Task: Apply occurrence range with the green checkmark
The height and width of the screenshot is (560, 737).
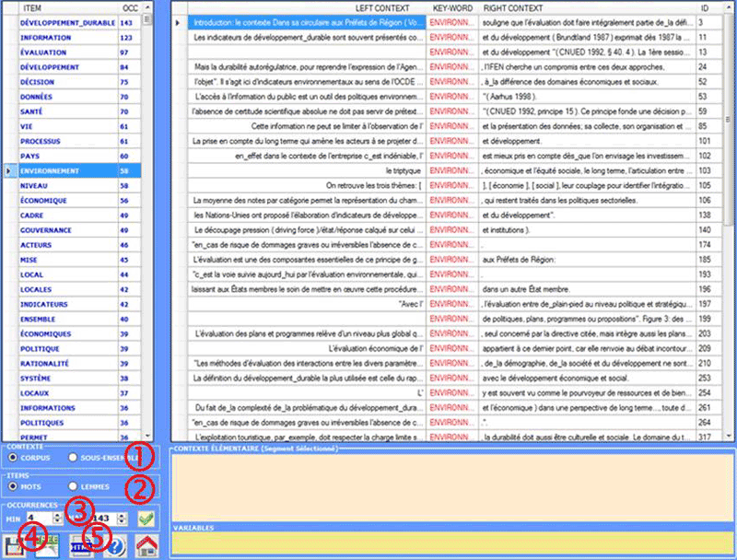Action: click(146, 519)
